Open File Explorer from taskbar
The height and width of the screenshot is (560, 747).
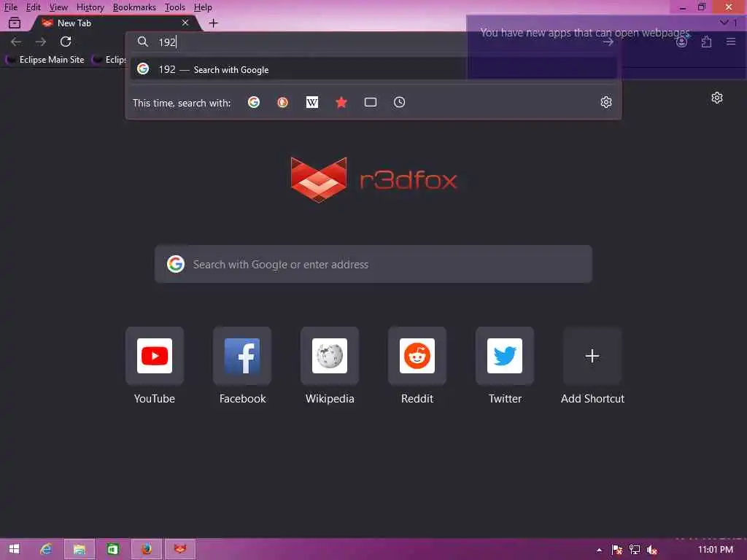[79, 549]
